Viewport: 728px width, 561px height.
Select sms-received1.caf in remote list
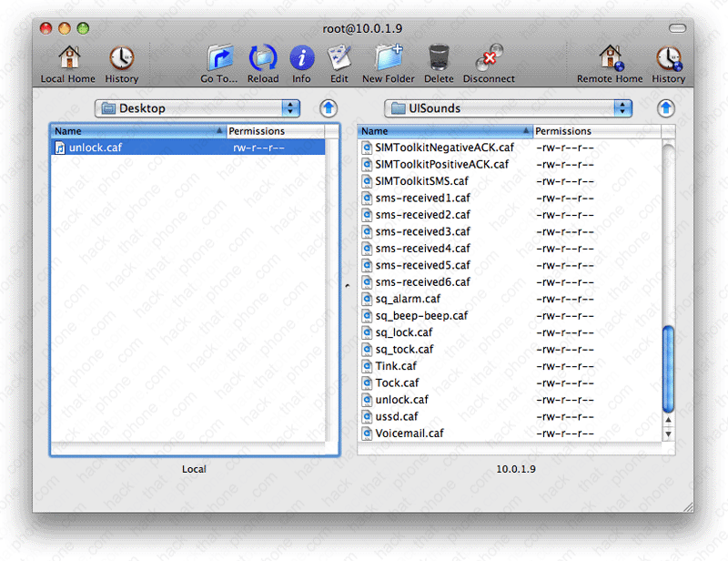[422, 198]
